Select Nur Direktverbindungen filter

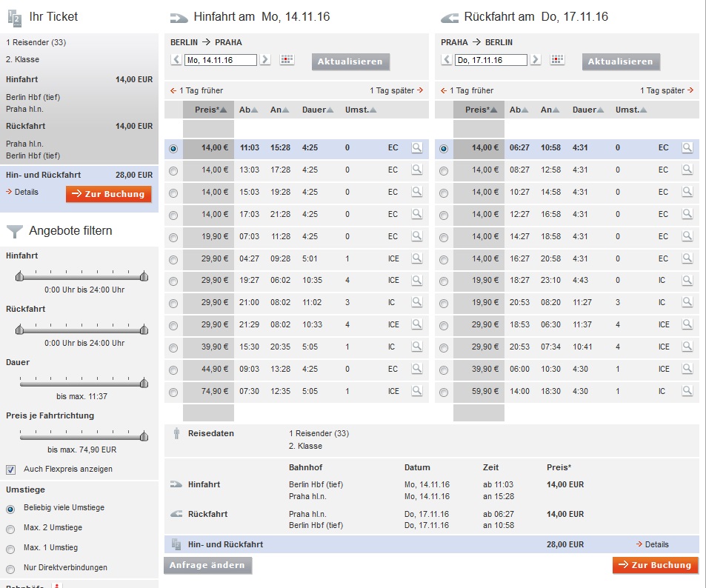pos(10,569)
